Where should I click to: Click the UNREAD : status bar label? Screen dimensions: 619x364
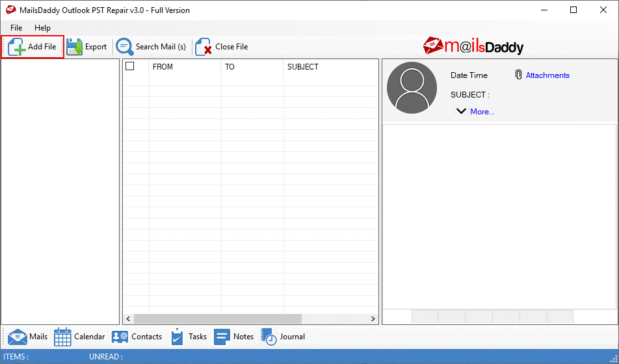[106, 356]
